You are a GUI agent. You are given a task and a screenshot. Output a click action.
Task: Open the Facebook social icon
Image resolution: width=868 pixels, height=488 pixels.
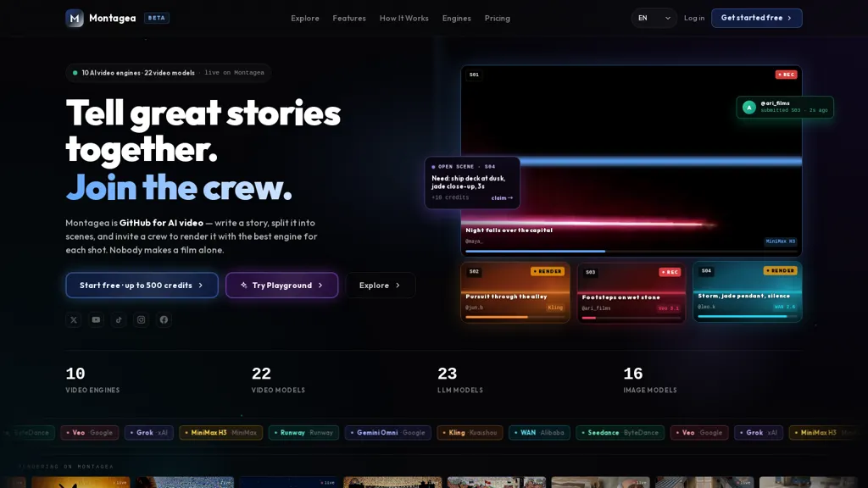(164, 319)
